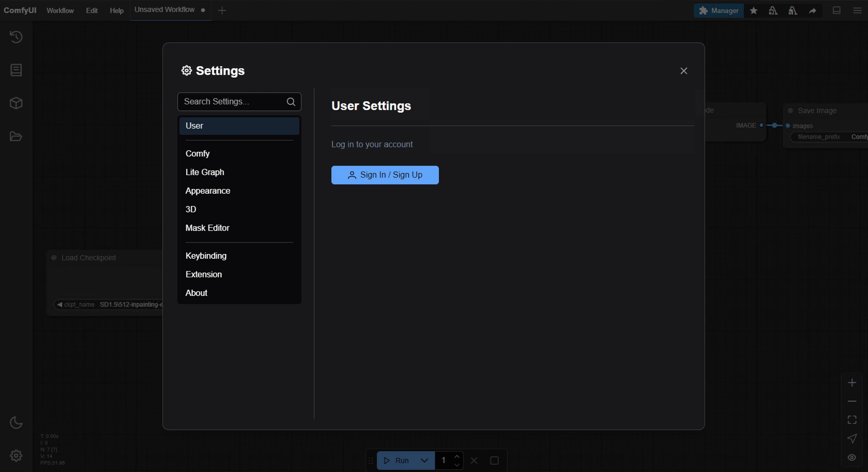Open the model library in sidebar
The width and height of the screenshot is (868, 472).
tap(16, 103)
